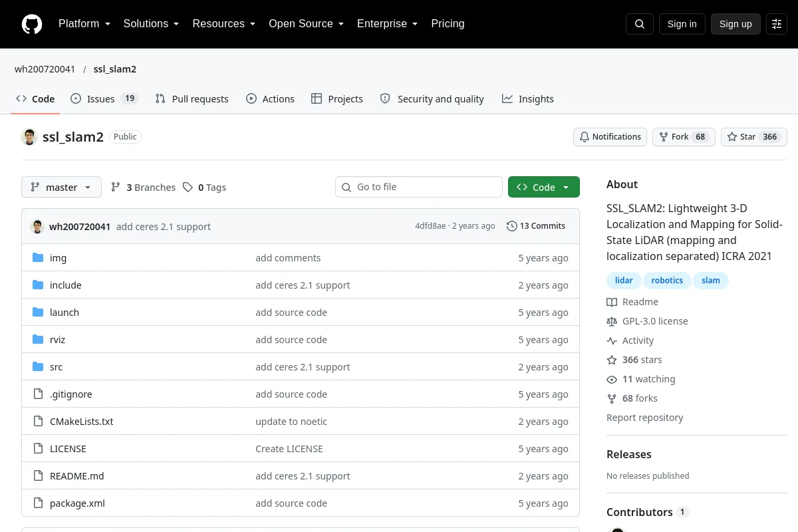
Task: Open the appearance settings sliders icon
Action: (777, 24)
